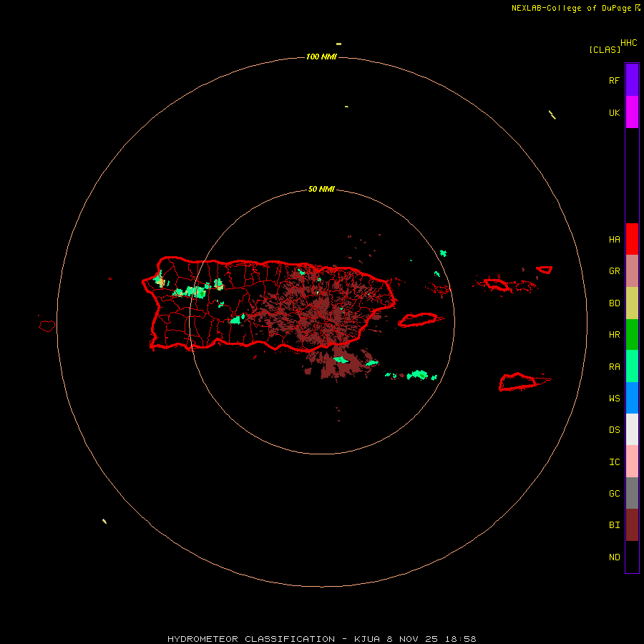Click the WS blue legend swatch
Viewport: 644px width, 644px height.
[632, 398]
